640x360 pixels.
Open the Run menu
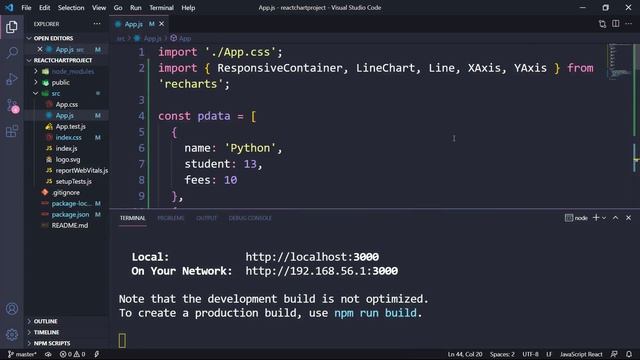click(x=136, y=7)
